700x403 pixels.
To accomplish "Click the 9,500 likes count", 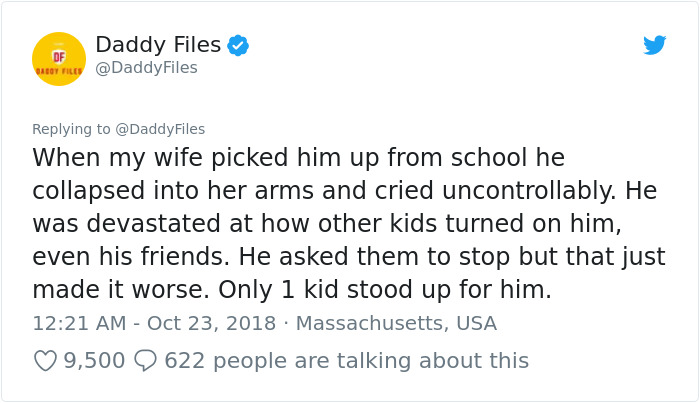I will coord(94,360).
